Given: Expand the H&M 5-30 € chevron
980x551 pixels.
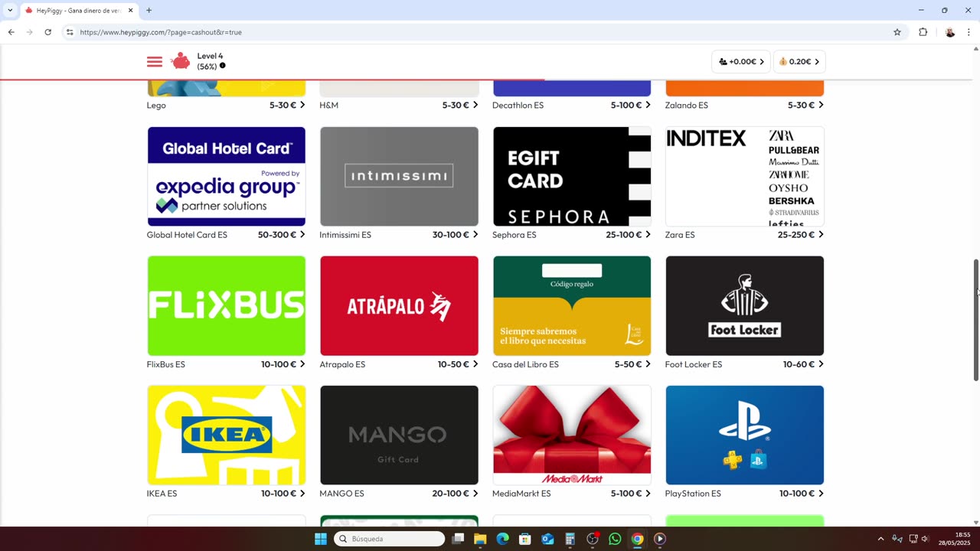Looking at the screenshot, I should (x=475, y=105).
